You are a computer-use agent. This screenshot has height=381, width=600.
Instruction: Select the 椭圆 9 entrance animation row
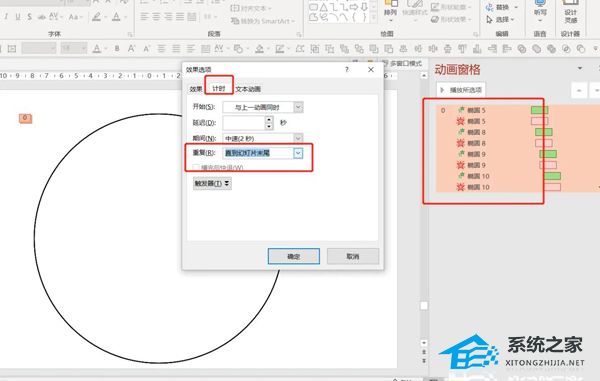(518, 154)
